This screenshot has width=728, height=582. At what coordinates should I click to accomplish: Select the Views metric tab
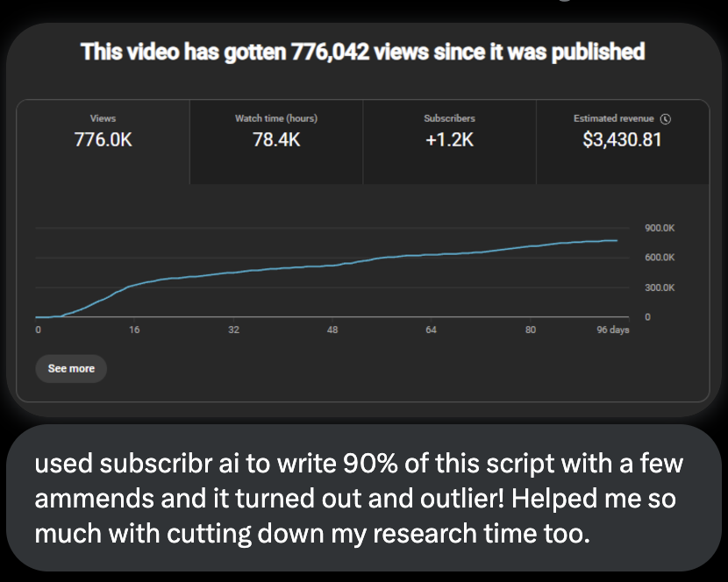point(103,140)
